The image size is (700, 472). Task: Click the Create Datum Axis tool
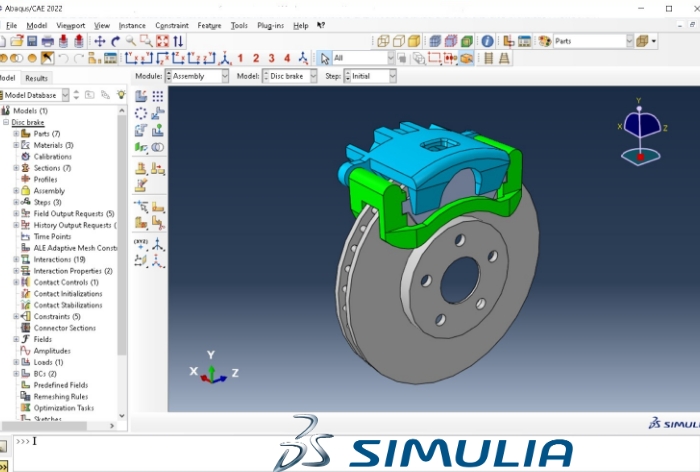158,245
